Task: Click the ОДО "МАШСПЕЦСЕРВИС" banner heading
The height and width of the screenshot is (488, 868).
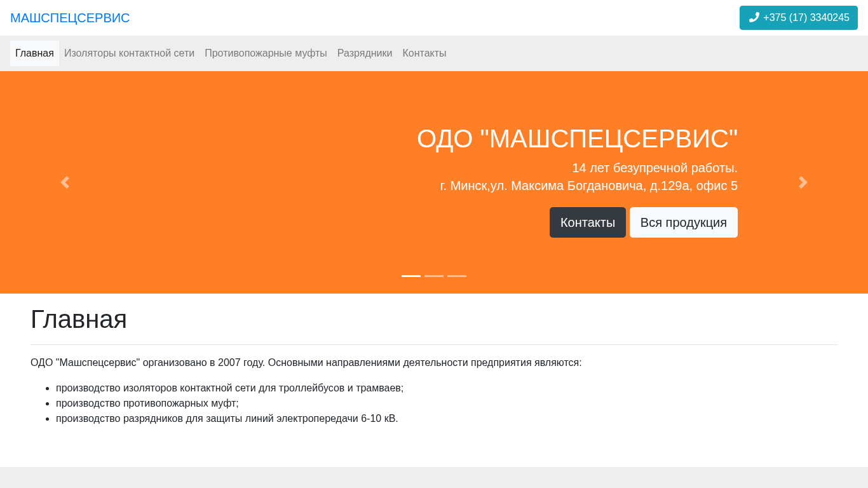Action: [577, 139]
